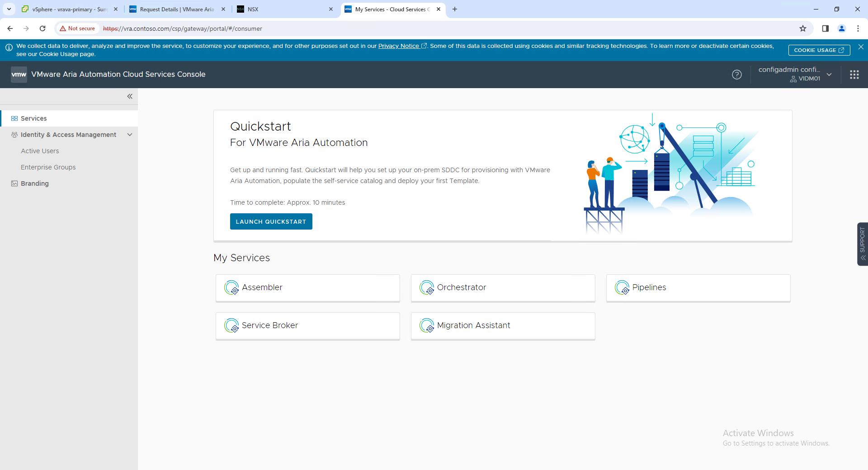This screenshot has height=470, width=868.
Task: Close the Request Details tab
Action: [x=223, y=9]
